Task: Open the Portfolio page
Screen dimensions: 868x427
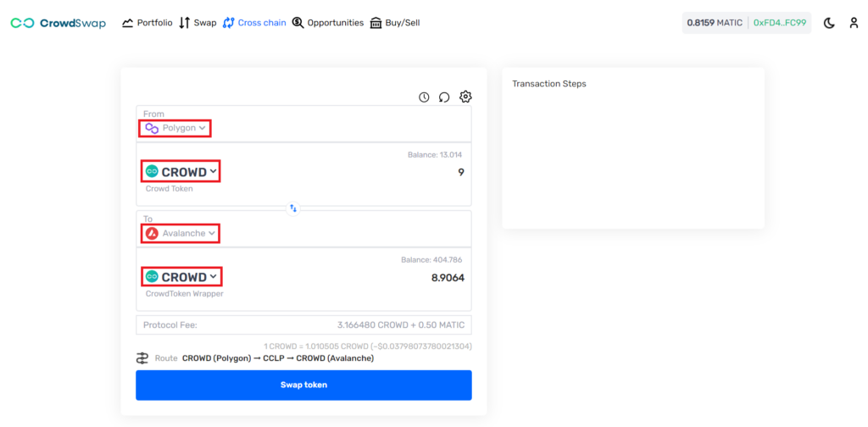Action: (x=147, y=23)
